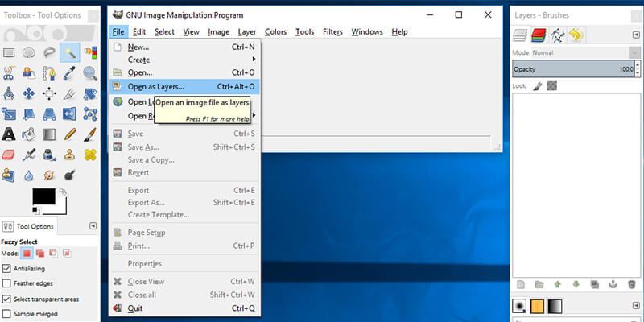This screenshot has height=322, width=644.
Task: Set selection mode to Replace current selection
Action: pos(27,254)
